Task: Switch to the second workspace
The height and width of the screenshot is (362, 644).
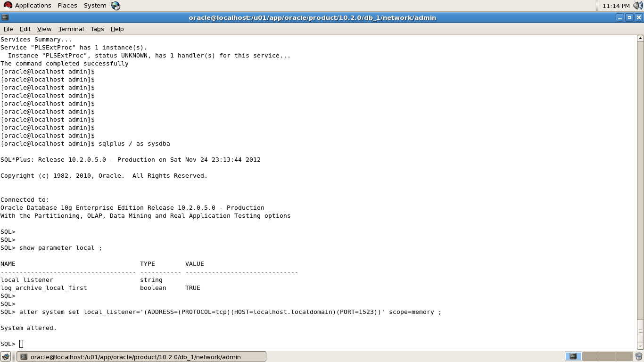Action: click(590, 356)
